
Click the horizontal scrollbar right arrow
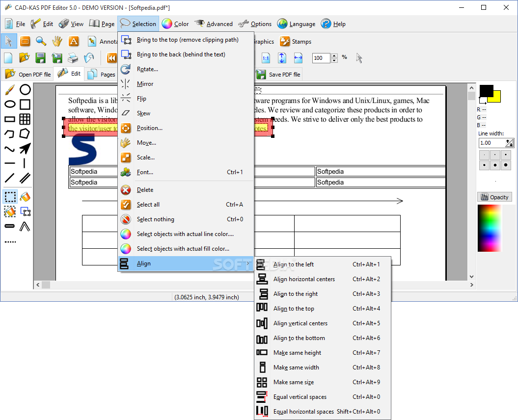coord(472,285)
